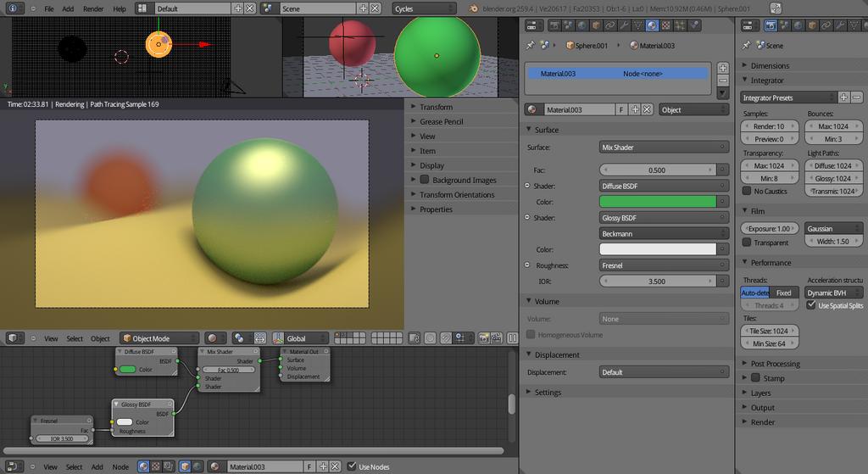Open the Roughness Fresnel dropdown

pyautogui.click(x=664, y=265)
